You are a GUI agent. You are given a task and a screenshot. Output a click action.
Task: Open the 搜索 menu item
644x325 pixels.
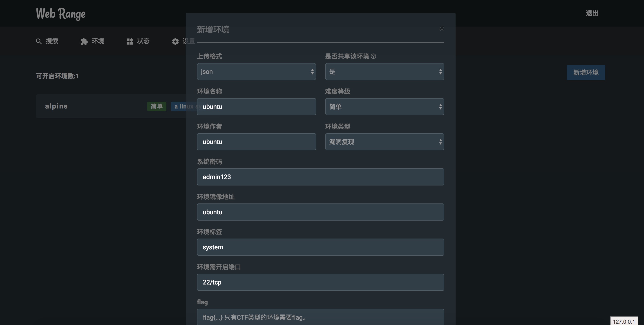(x=52, y=41)
